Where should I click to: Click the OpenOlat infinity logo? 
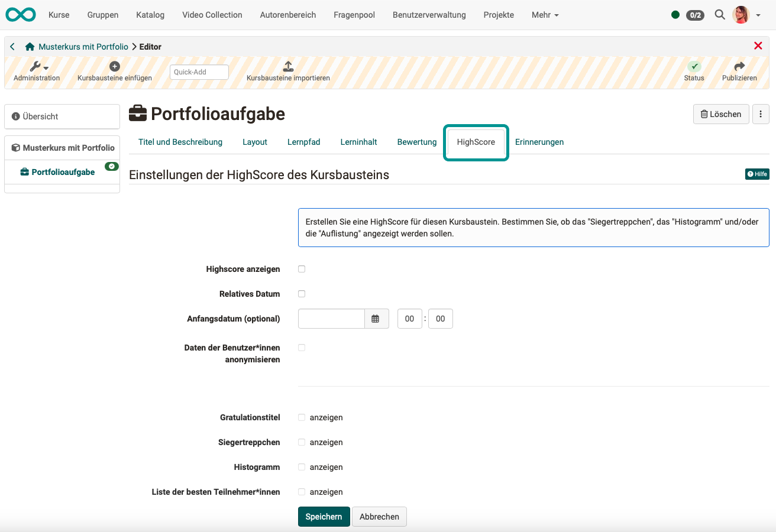point(20,14)
